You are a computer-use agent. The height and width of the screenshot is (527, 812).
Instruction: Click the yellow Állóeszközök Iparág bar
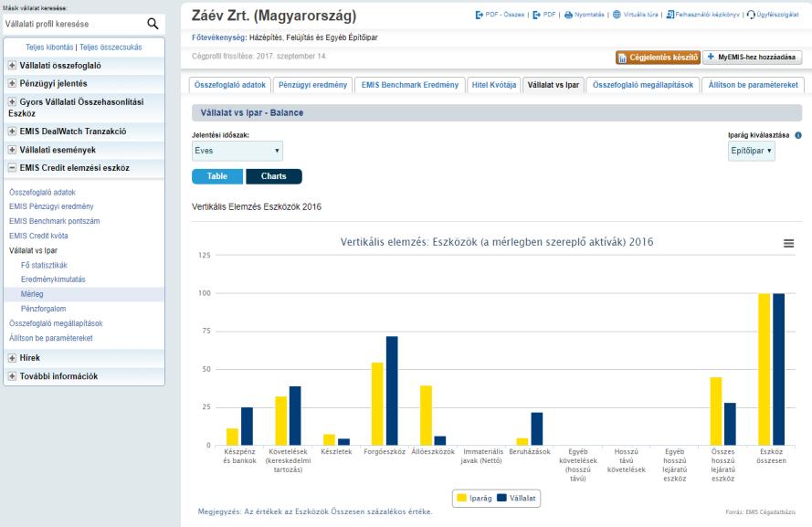click(426, 416)
